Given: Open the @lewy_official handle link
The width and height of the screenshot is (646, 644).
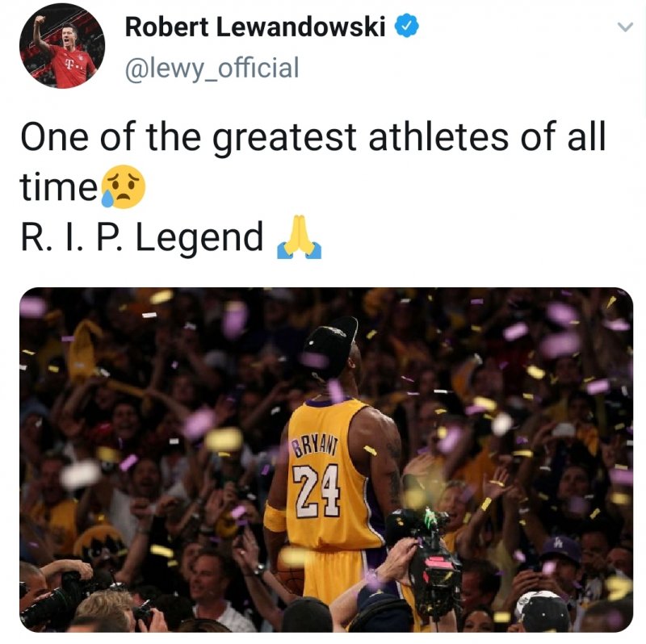Looking at the screenshot, I should point(212,68).
